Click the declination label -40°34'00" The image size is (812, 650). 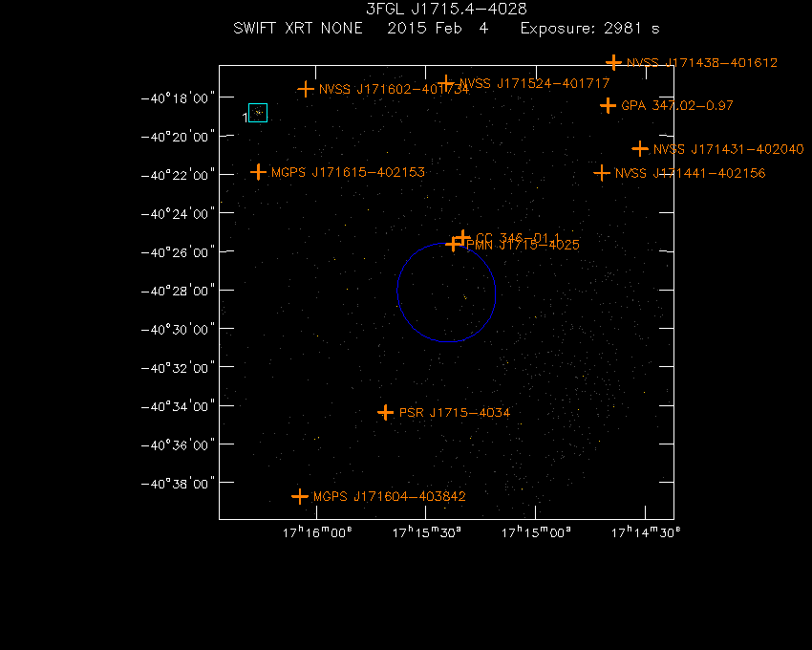click(178, 406)
